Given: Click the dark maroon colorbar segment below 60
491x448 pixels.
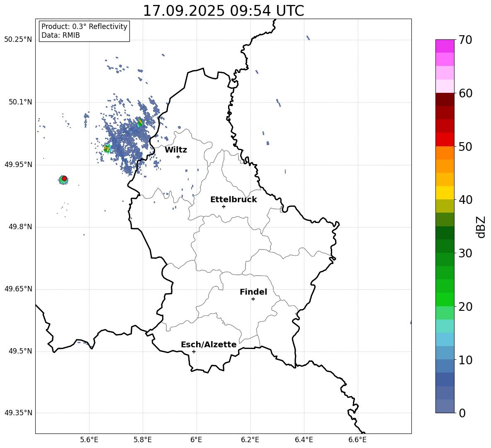Looking at the screenshot, I should pos(445,99).
